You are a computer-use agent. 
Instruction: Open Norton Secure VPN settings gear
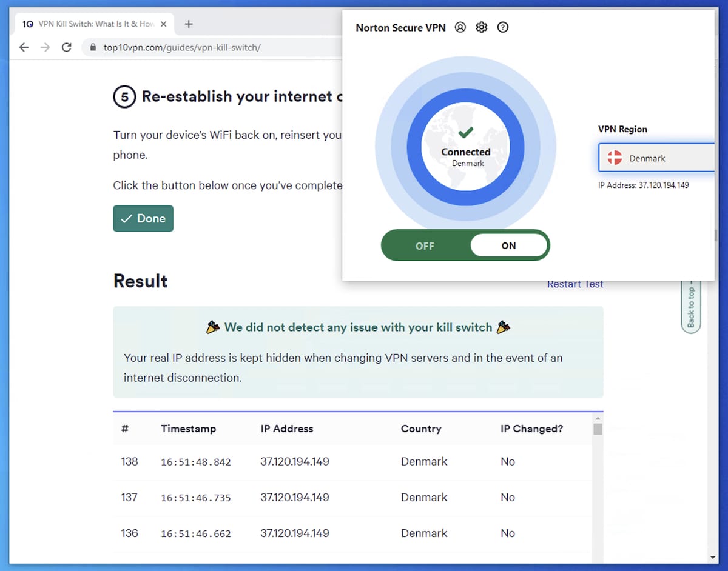point(481,27)
